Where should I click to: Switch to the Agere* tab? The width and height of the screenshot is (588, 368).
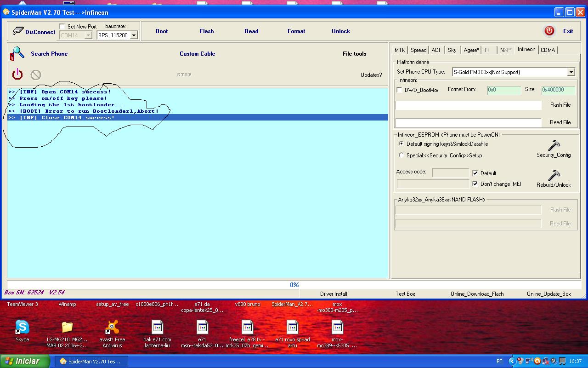(471, 50)
